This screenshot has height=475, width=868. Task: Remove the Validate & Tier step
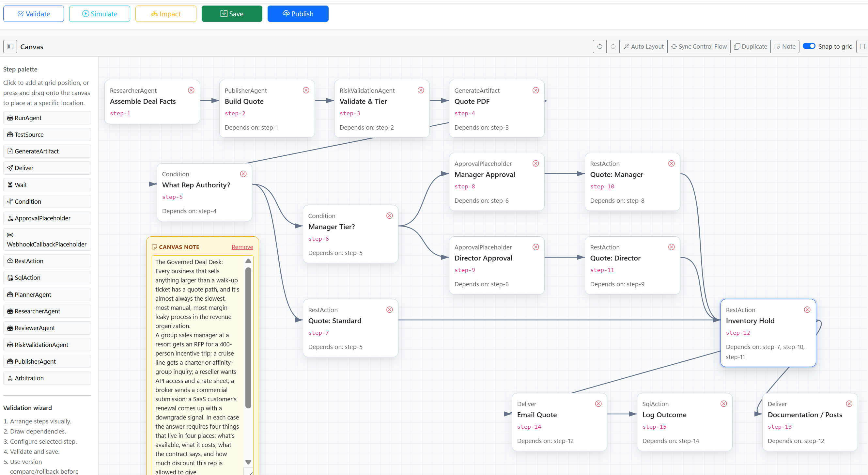point(421,90)
